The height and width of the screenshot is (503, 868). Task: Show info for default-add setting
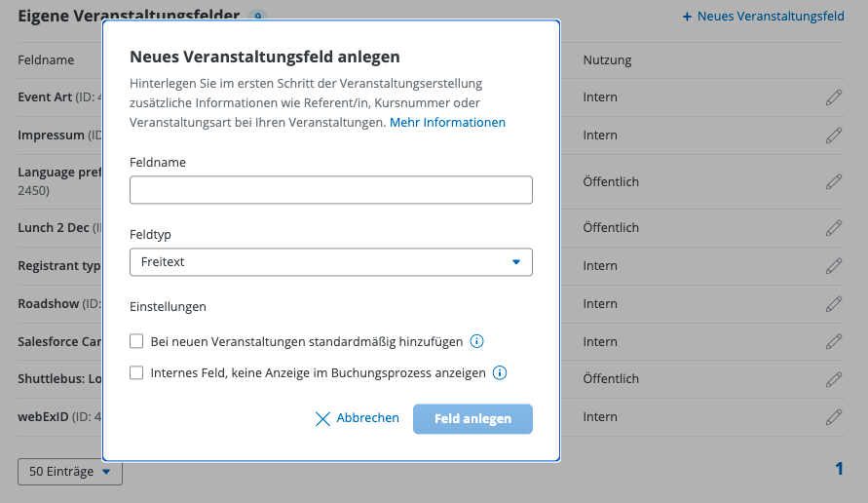coord(477,341)
